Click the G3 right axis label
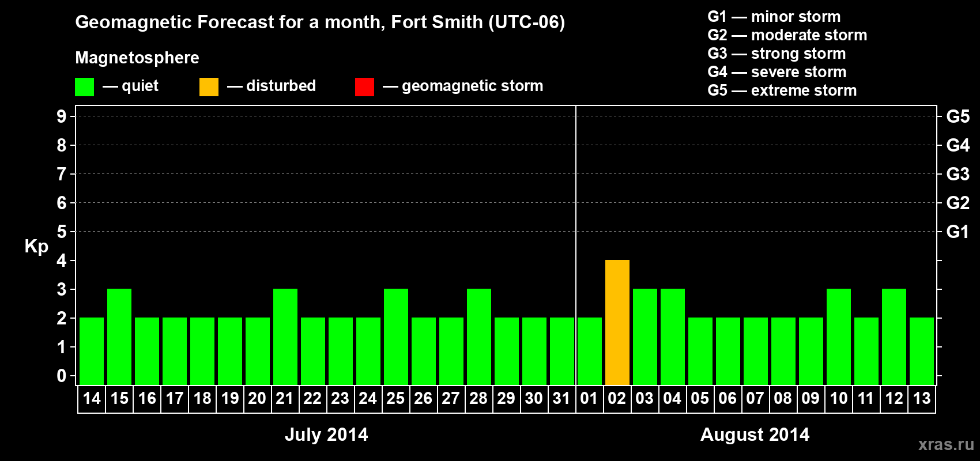Image resolution: width=980 pixels, height=461 pixels. coord(958,174)
